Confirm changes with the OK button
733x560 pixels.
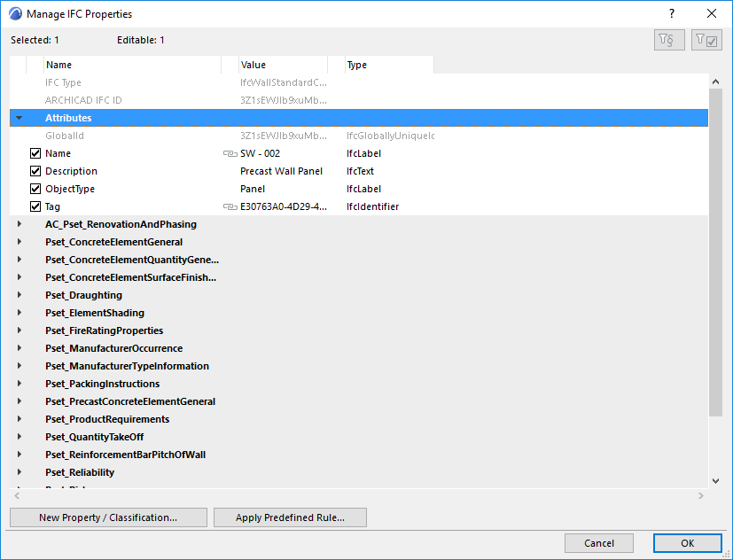(x=687, y=543)
